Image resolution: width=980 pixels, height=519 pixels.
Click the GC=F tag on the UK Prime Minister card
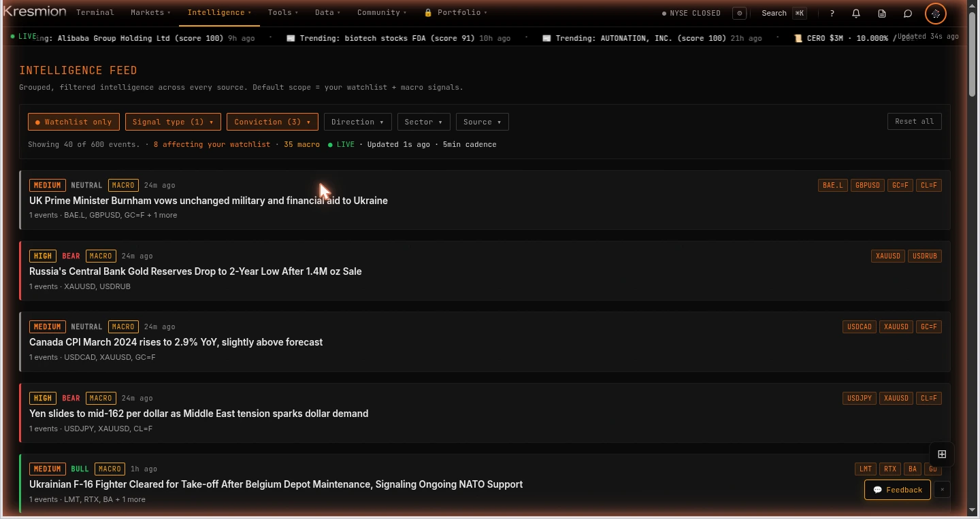[x=900, y=185]
